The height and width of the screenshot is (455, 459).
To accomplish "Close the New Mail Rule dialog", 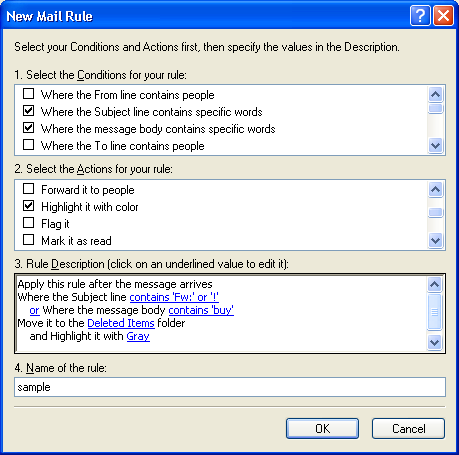I will tap(443, 15).
